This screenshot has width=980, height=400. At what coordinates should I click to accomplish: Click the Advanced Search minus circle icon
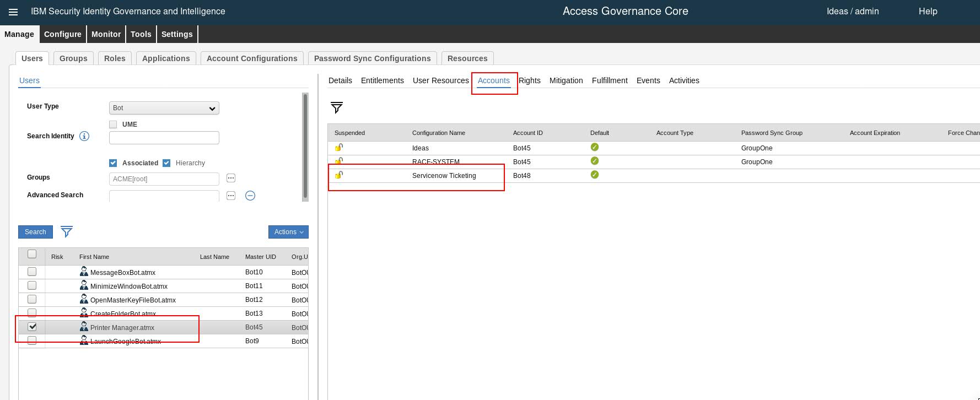coord(250,196)
